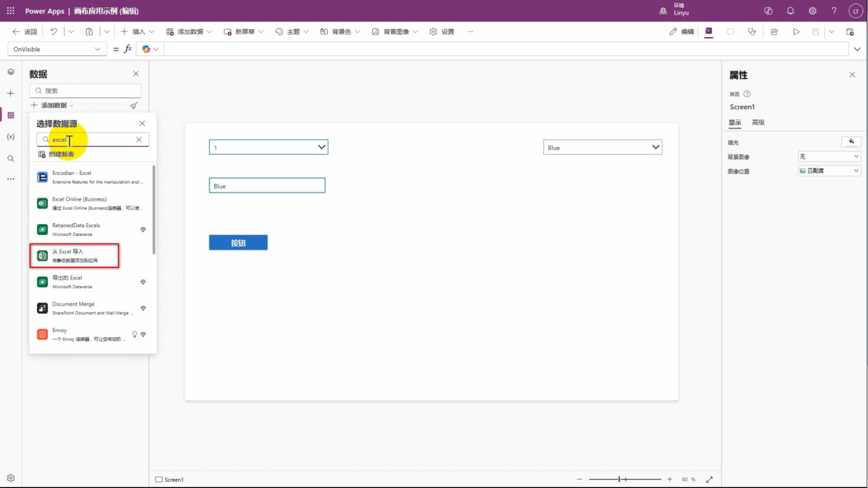Open the 插入 menu in toolbar
868x488 pixels.
click(138, 32)
